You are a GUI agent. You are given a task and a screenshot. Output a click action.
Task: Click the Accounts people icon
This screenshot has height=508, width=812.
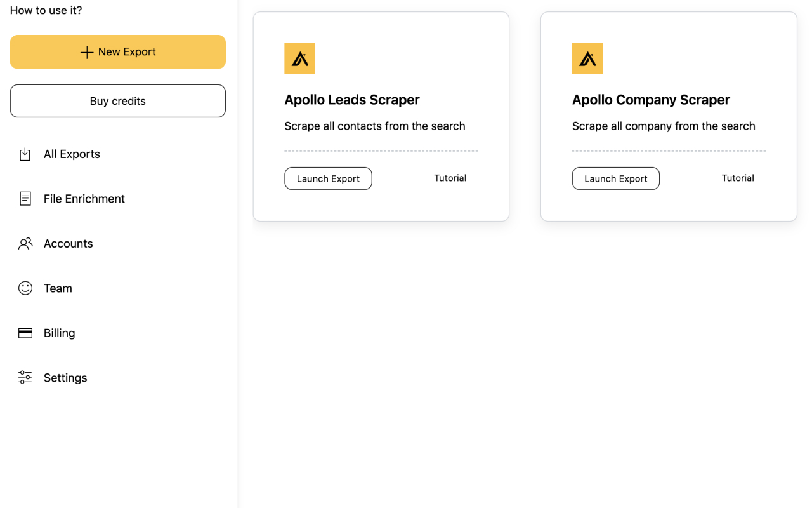click(x=25, y=244)
